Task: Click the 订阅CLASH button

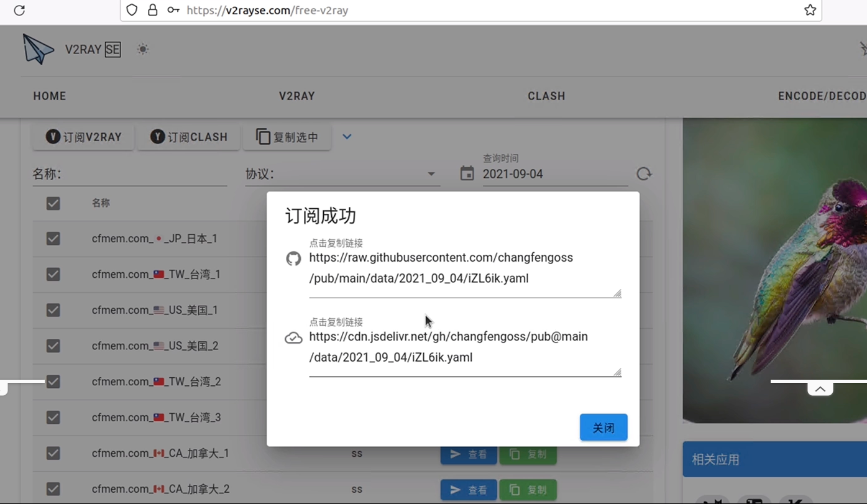Action: [188, 137]
